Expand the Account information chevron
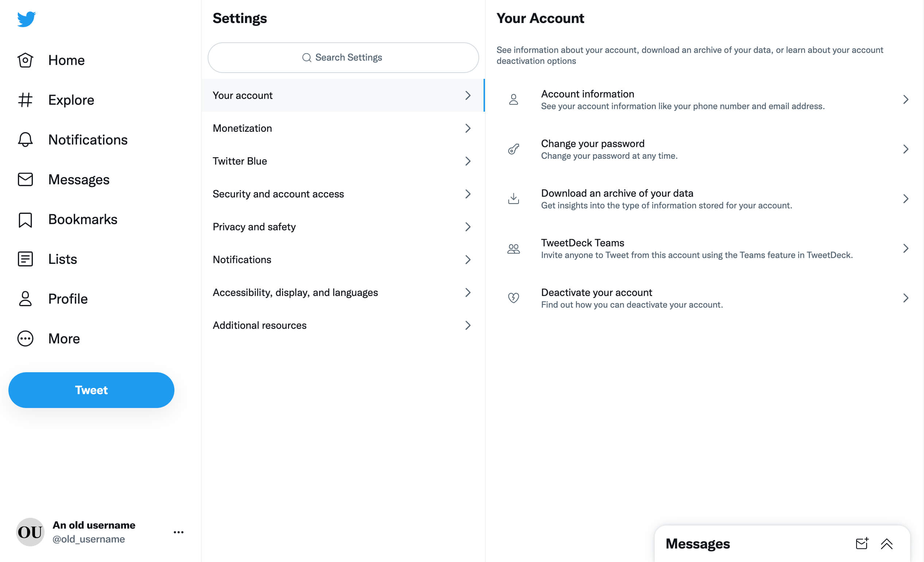 905,100
